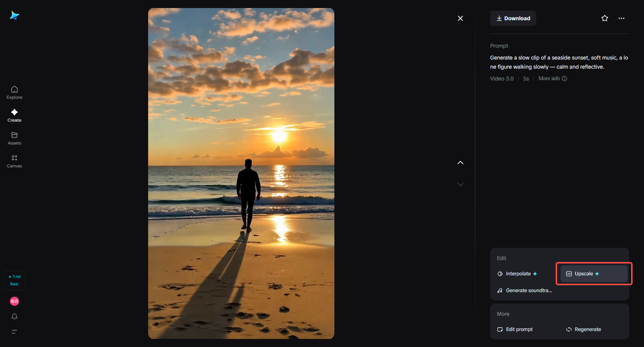The width and height of the screenshot is (644, 347).
Task: Close the video preview panel
Action: pos(460,18)
